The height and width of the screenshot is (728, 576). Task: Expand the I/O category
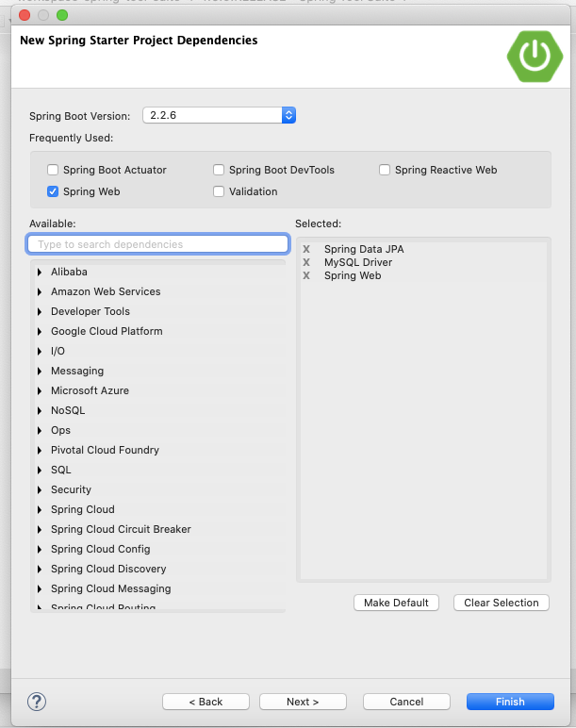click(40, 352)
